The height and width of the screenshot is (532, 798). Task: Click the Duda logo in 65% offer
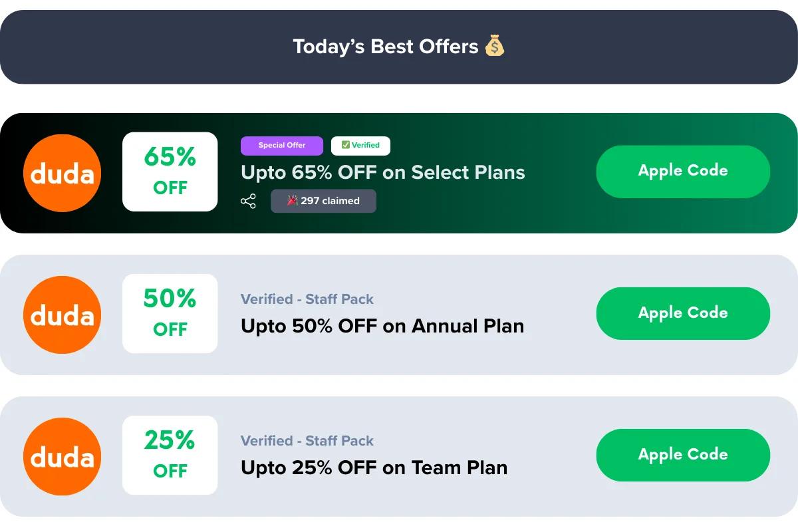[x=63, y=173]
